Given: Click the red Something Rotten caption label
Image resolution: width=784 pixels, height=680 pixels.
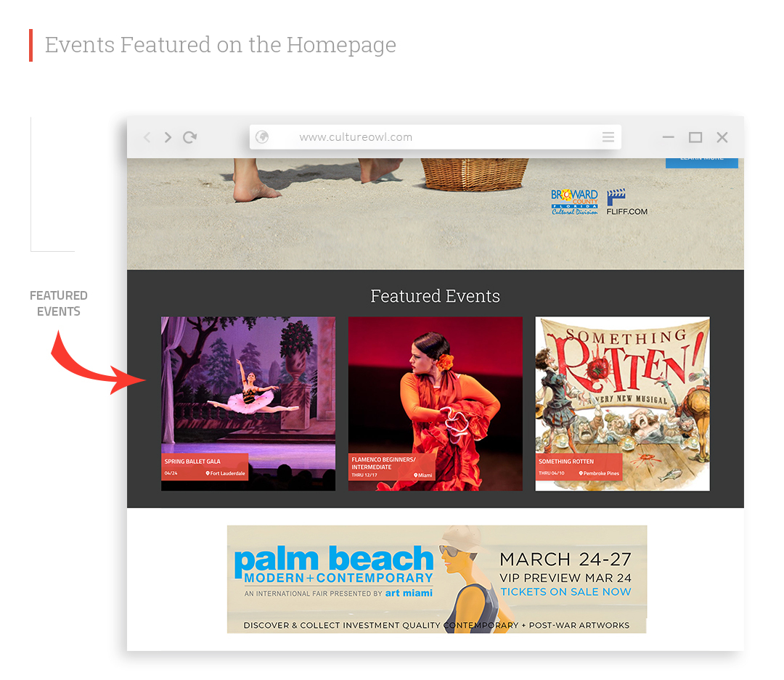Looking at the screenshot, I should pyautogui.click(x=566, y=462).
